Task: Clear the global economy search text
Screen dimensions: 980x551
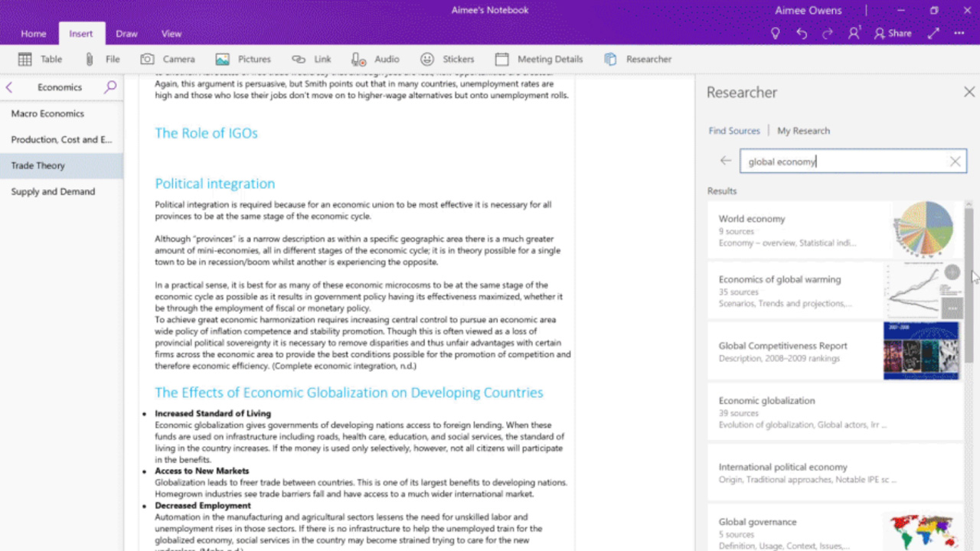Action: tap(955, 161)
